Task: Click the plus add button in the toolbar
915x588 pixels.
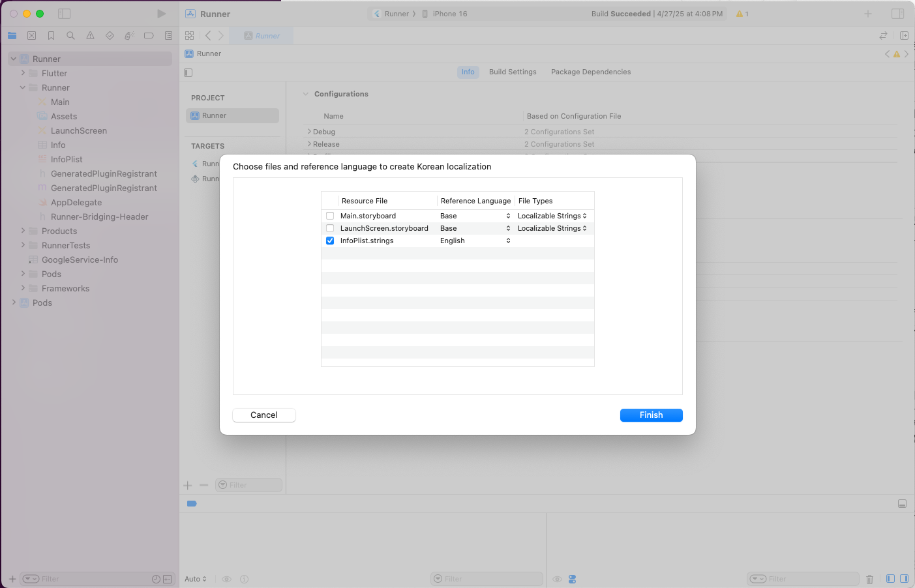Action: tap(868, 14)
